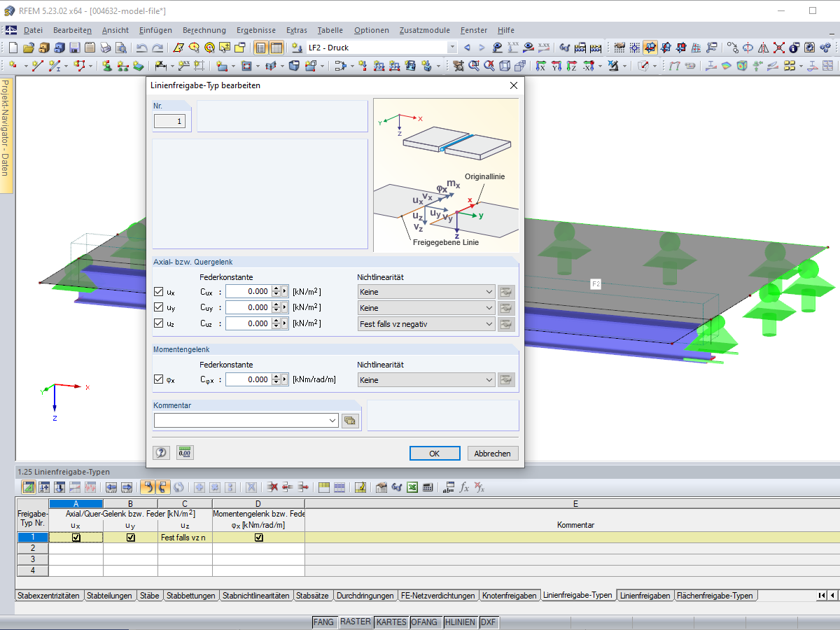Click the mirror tool icon in top toolbar

[x=763, y=48]
